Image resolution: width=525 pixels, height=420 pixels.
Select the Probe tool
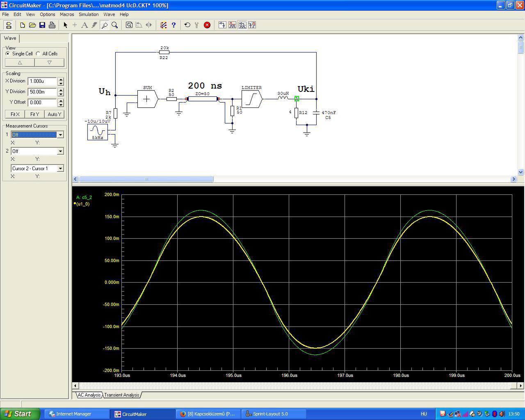pyautogui.click(x=105, y=25)
